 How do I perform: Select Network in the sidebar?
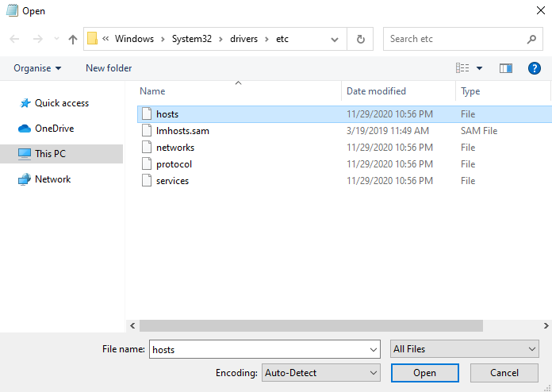(x=44, y=179)
